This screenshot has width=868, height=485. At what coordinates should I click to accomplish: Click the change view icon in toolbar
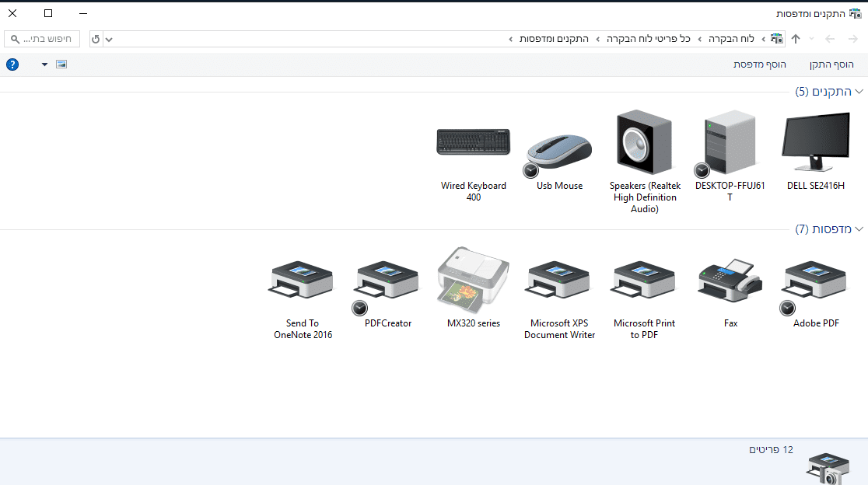[x=61, y=65]
